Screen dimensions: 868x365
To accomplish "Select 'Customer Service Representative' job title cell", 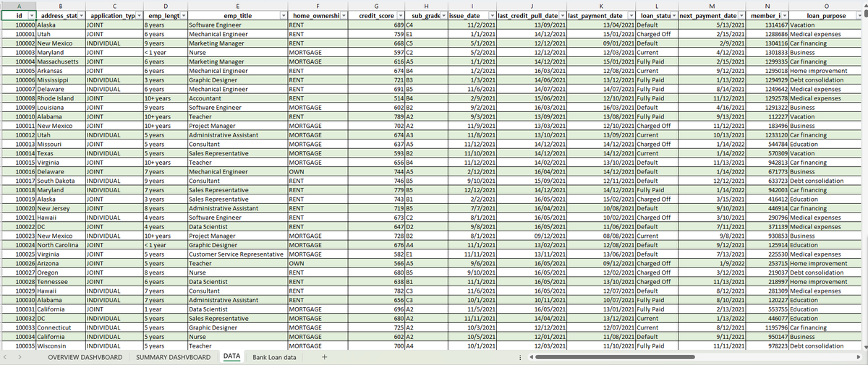I will coord(238,254).
